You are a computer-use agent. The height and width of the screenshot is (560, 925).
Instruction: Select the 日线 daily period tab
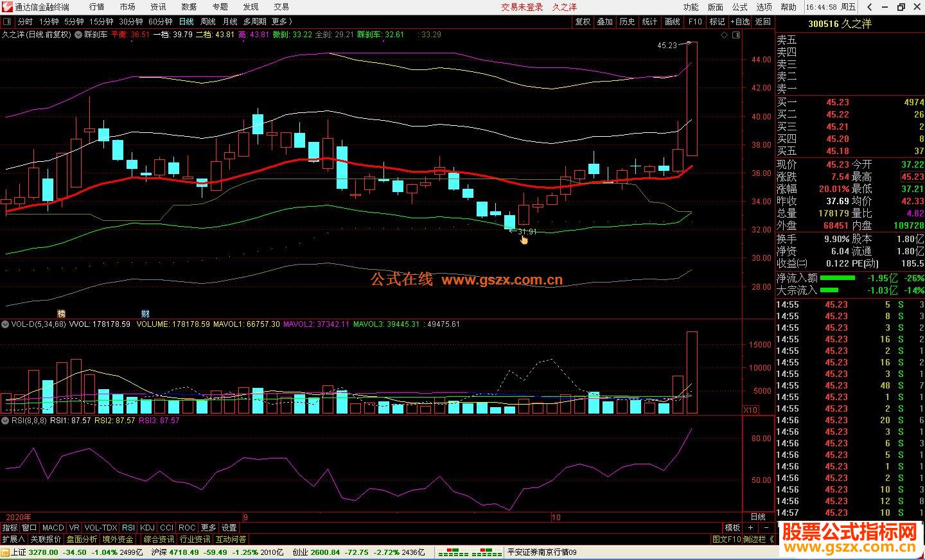pos(186,22)
